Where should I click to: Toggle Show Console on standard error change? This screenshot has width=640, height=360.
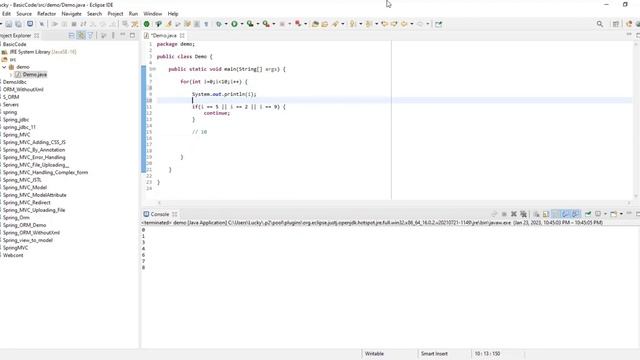575,214
